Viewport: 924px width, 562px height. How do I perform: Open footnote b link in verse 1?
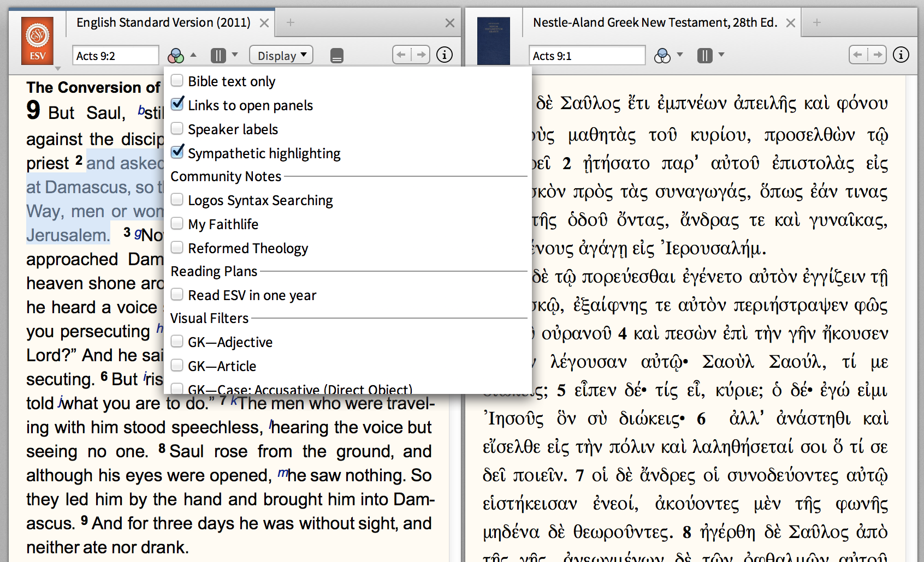[x=141, y=110]
